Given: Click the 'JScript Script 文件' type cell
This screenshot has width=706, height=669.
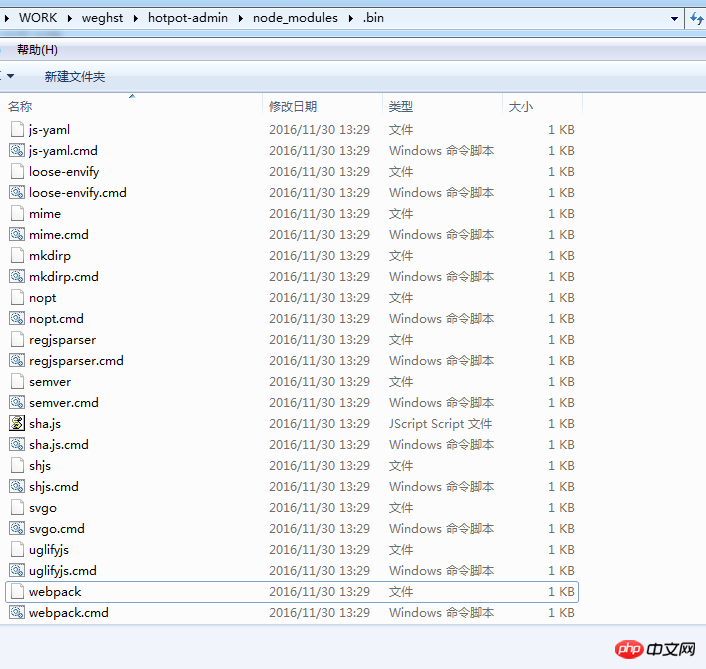Looking at the screenshot, I should tap(440, 424).
